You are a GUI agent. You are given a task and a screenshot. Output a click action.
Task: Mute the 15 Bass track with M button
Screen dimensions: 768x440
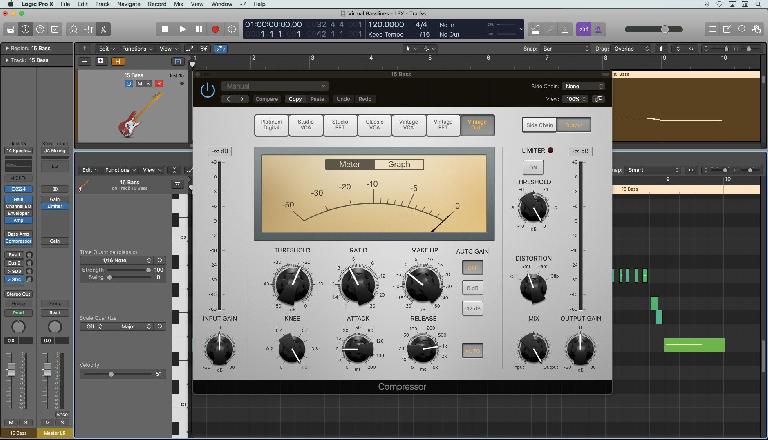[x=139, y=84]
